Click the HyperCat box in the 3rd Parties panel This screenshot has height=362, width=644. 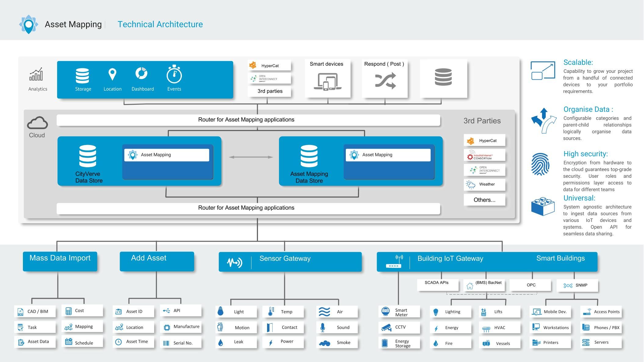point(484,141)
